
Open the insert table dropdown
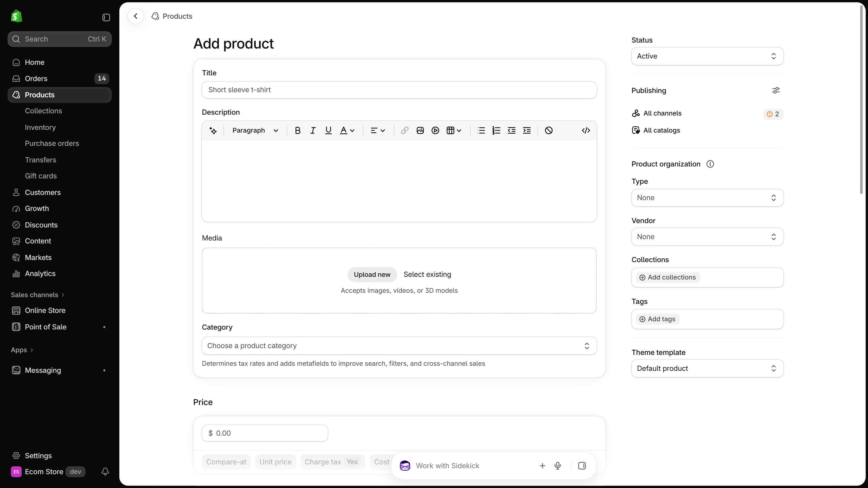454,130
